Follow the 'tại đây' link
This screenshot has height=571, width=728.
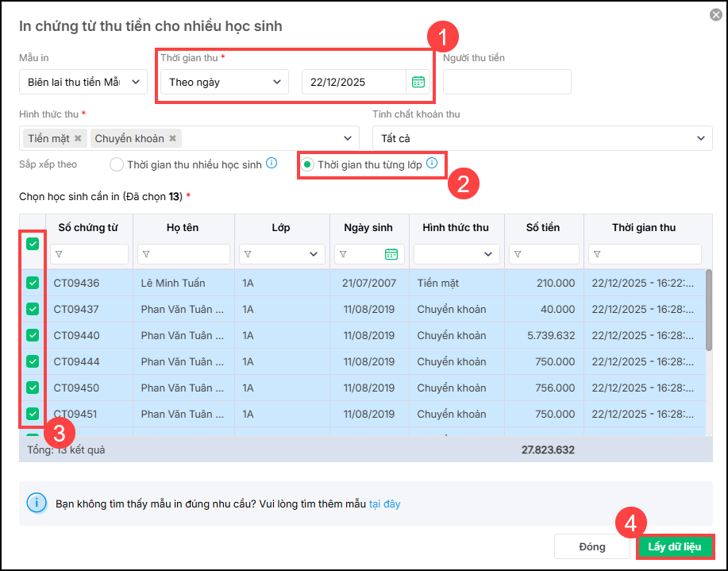click(x=385, y=503)
